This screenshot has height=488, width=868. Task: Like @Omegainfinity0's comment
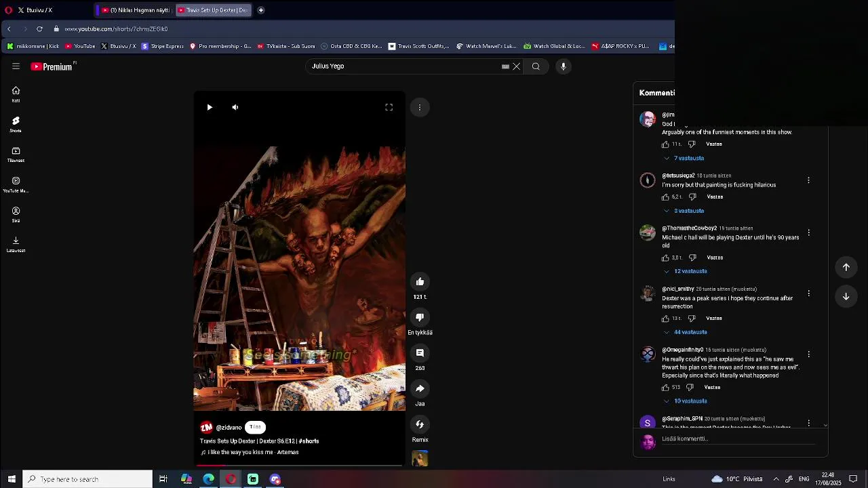pos(665,388)
